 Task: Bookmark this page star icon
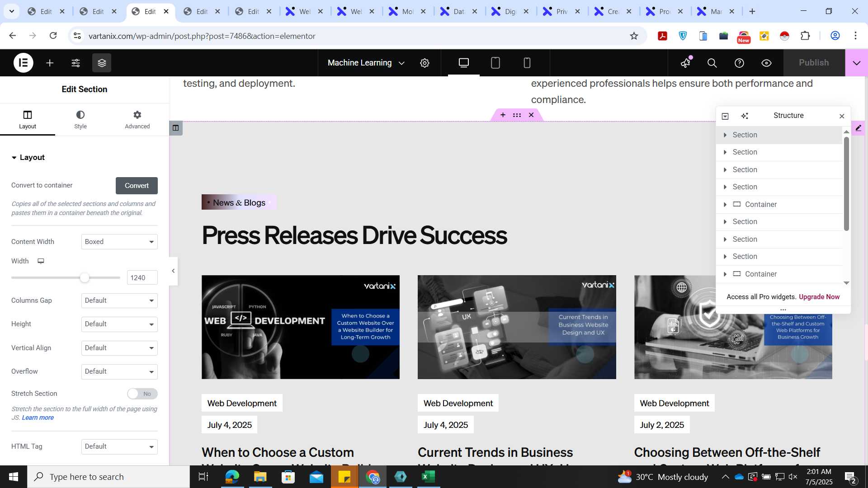[x=634, y=36]
